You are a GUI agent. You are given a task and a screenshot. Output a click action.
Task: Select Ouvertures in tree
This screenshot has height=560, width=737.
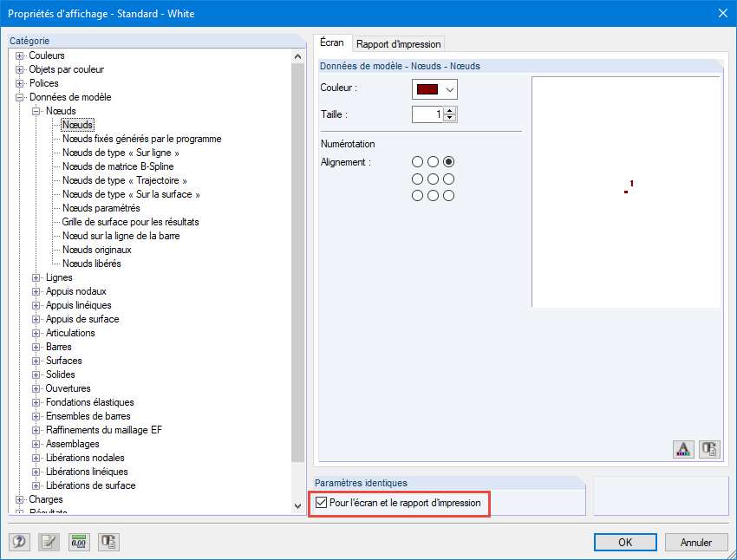[x=68, y=388]
